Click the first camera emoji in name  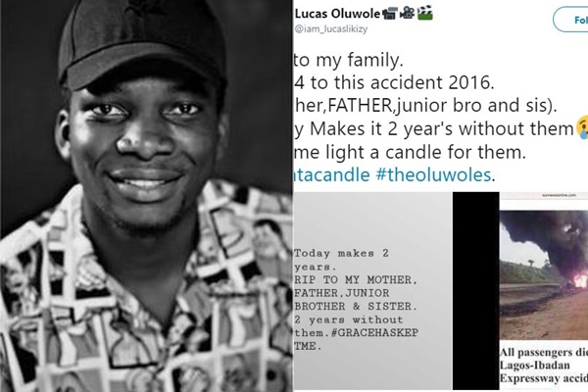[x=390, y=14]
